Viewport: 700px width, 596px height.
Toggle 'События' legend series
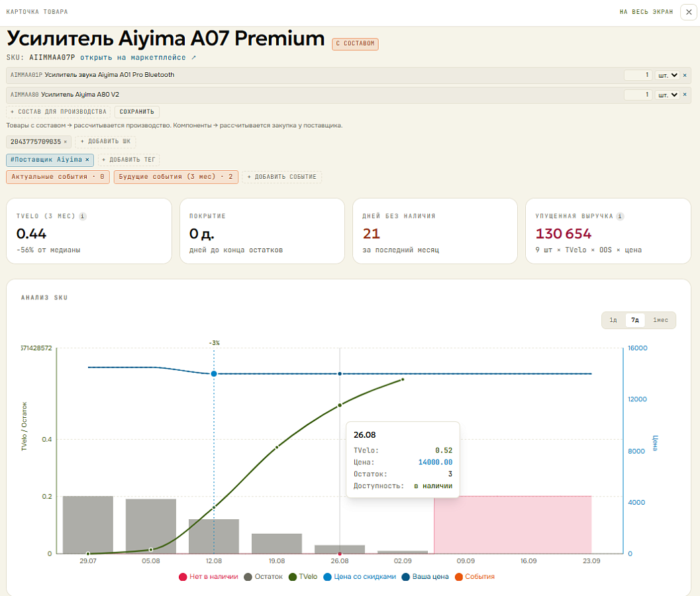(475, 577)
